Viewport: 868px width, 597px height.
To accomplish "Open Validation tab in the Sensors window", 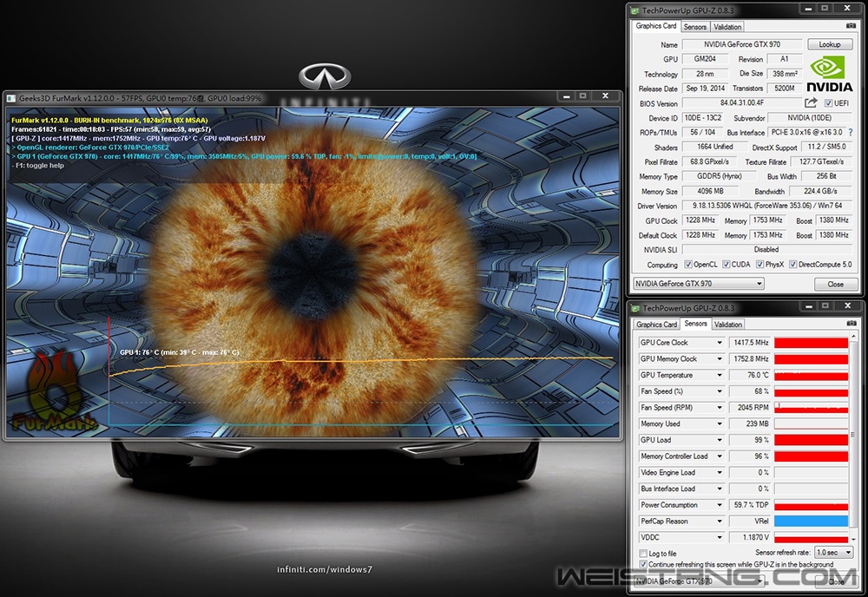I will (x=728, y=325).
